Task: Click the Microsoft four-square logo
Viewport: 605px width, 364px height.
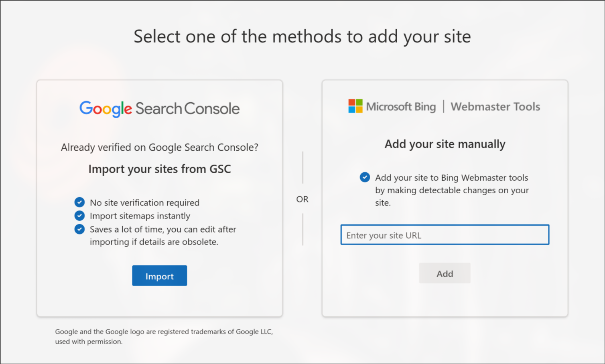Action: [355, 106]
